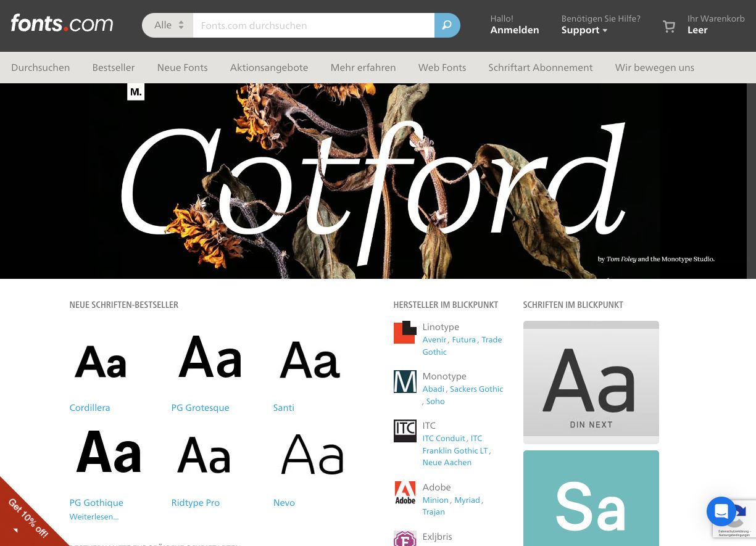Screen dimensions: 756x546
Task: Click the search magnifier icon
Action: tap(447, 25)
